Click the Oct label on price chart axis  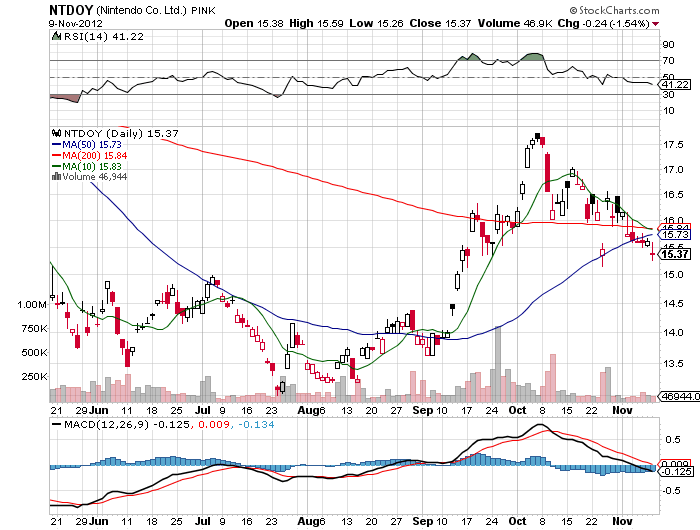pos(517,410)
